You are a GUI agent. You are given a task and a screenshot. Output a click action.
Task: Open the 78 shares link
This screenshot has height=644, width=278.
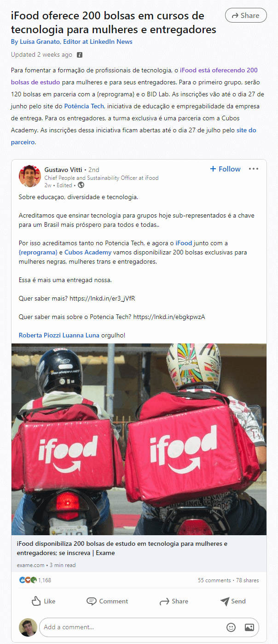click(x=247, y=580)
